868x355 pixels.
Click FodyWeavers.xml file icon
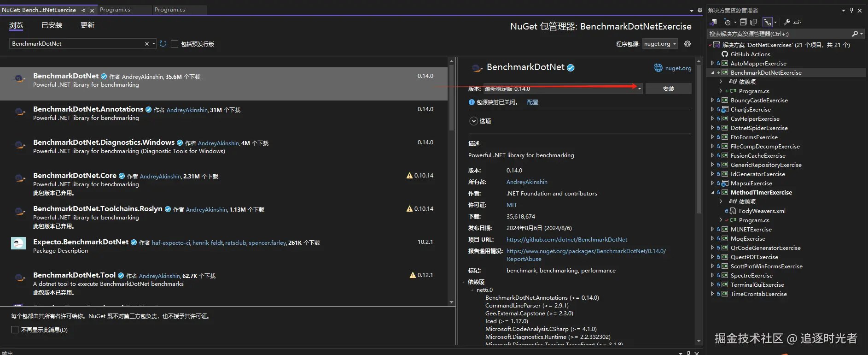pos(733,211)
